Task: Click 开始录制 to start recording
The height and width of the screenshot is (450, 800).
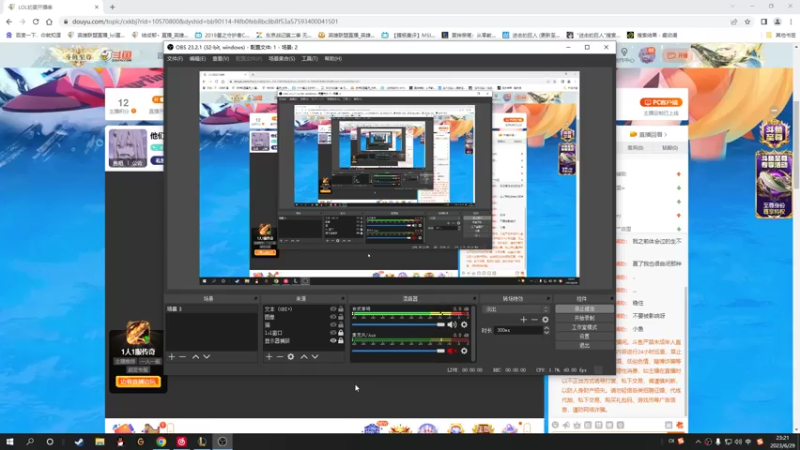Action: [584, 318]
